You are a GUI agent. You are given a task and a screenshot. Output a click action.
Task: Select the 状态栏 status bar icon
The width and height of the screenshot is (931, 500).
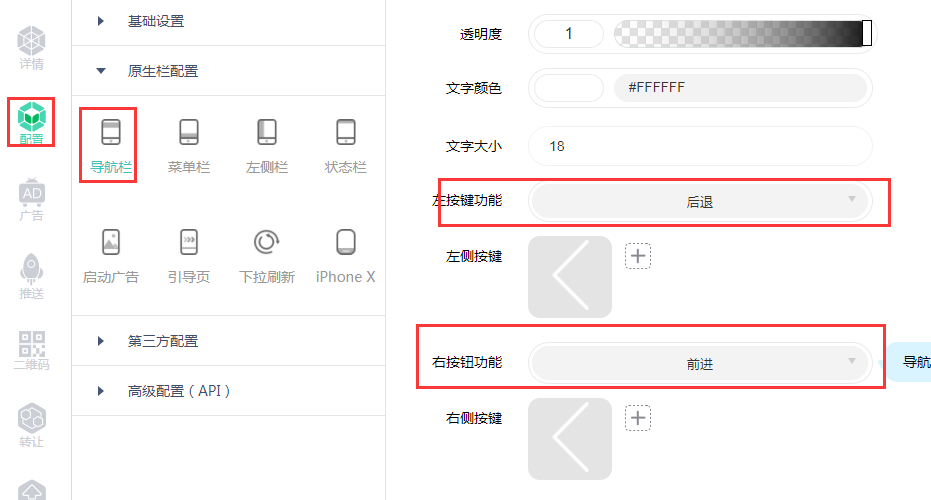coord(345,145)
